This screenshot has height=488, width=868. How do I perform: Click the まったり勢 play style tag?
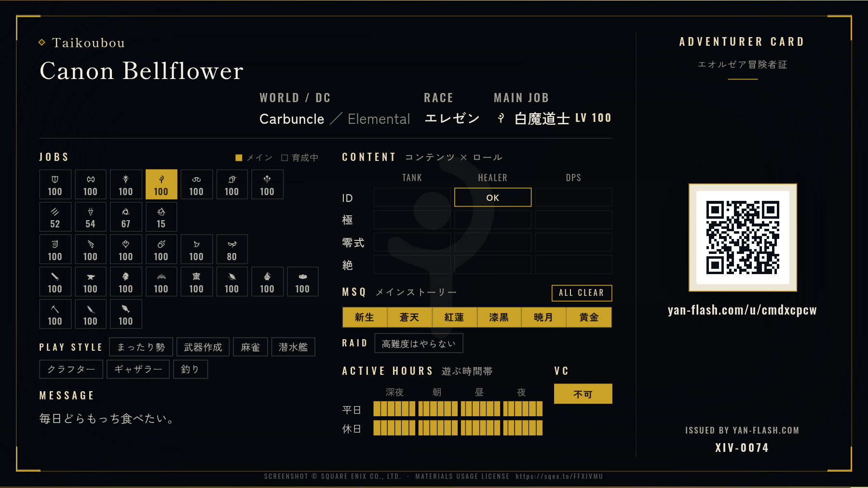tap(141, 347)
